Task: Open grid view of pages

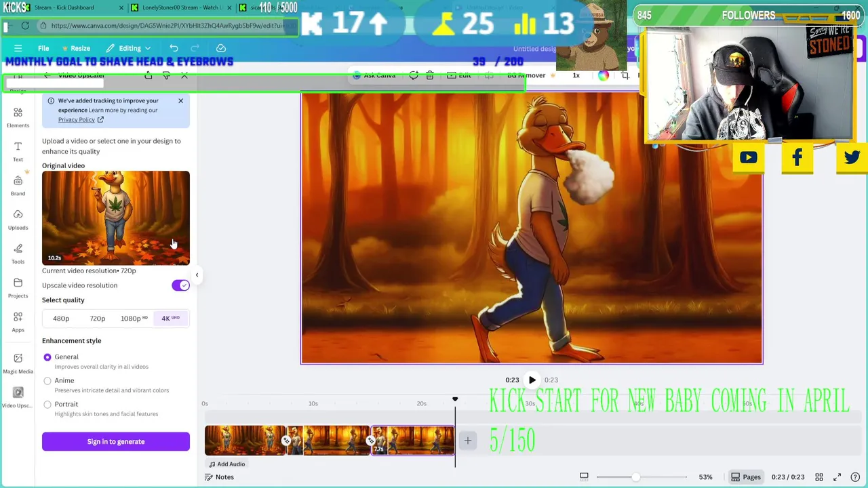Action: point(819,477)
